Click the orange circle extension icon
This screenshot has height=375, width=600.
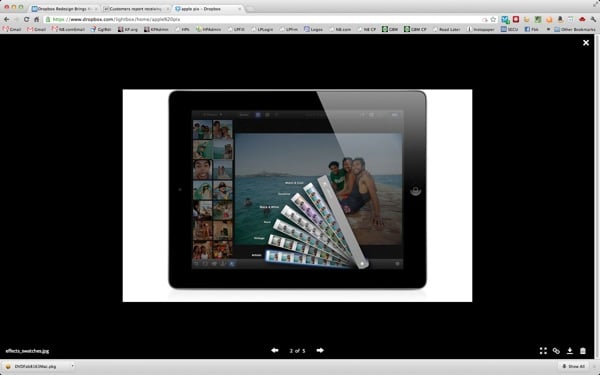coord(549,19)
